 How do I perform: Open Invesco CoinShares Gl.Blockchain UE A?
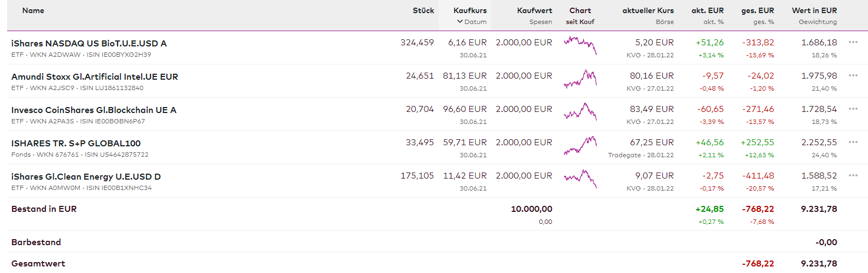coord(94,110)
